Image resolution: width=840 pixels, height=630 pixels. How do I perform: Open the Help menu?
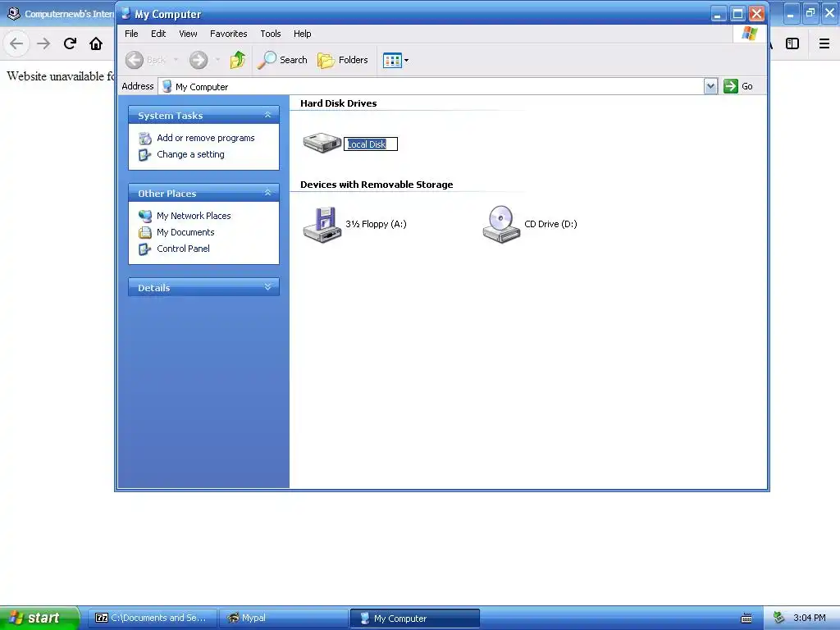point(302,34)
